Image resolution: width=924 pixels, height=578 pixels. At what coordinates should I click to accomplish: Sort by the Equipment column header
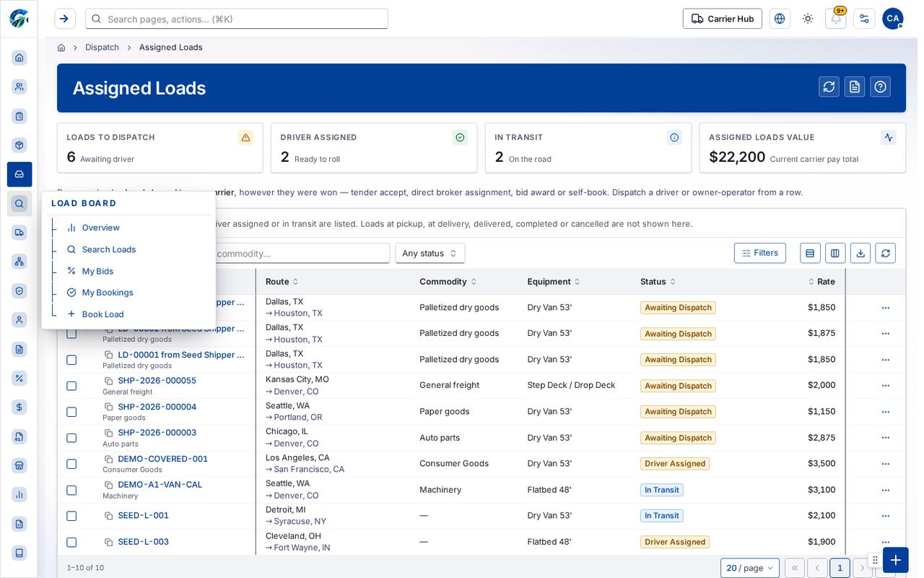point(554,282)
